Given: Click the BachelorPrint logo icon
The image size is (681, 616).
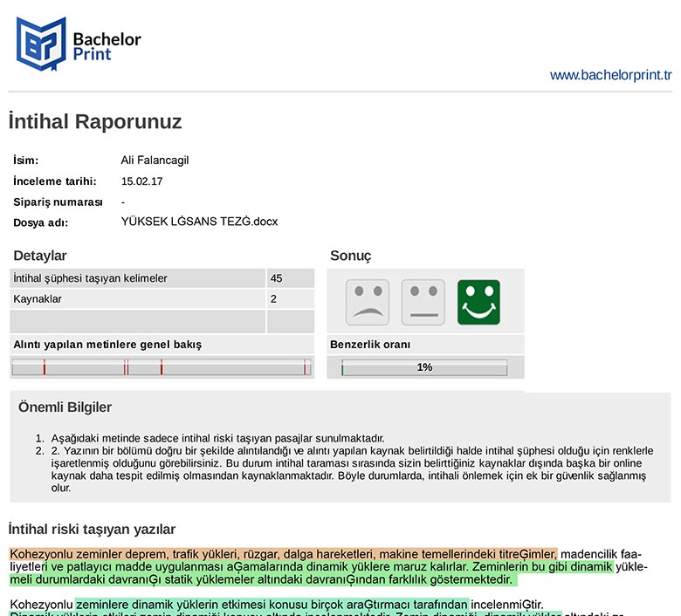Looking at the screenshot, I should point(41,44).
